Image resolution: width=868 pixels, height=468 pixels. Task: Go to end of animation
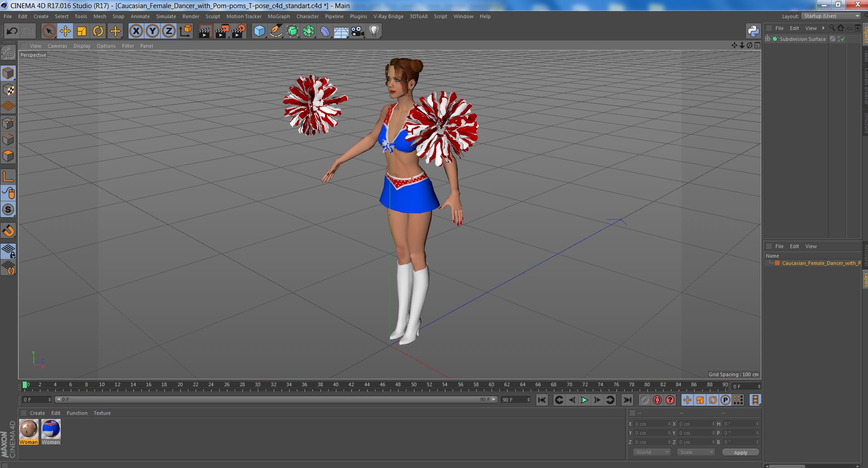click(627, 400)
